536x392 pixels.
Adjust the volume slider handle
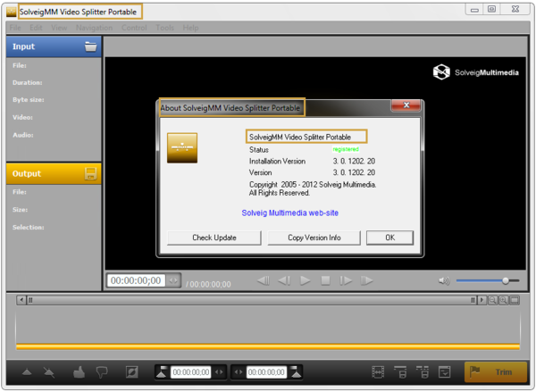click(x=506, y=280)
